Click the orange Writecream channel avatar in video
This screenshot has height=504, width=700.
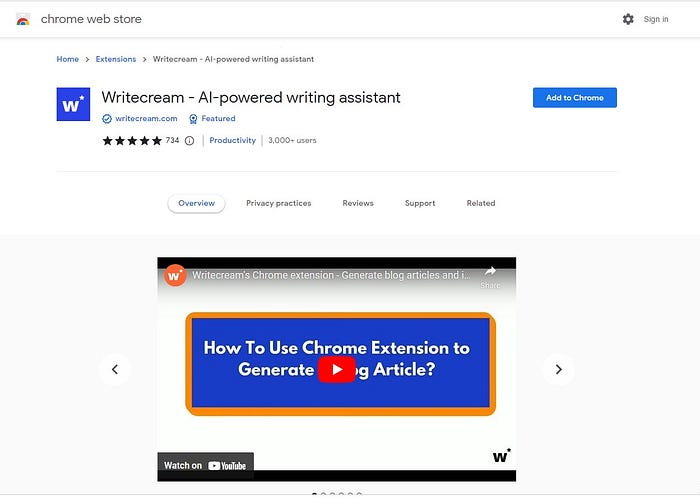click(175, 275)
